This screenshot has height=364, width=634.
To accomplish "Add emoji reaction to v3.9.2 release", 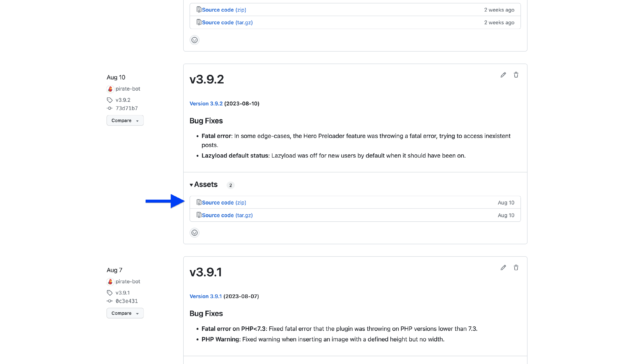I will tap(194, 233).
